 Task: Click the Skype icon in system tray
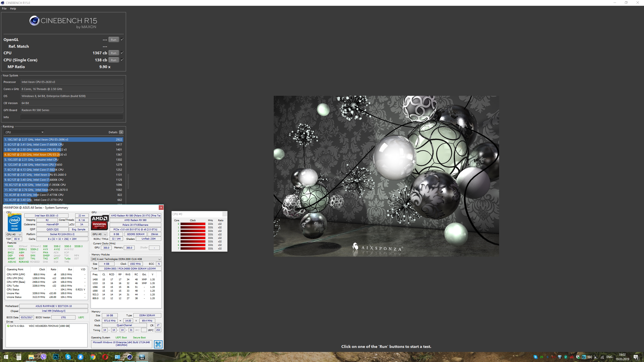[535, 357]
